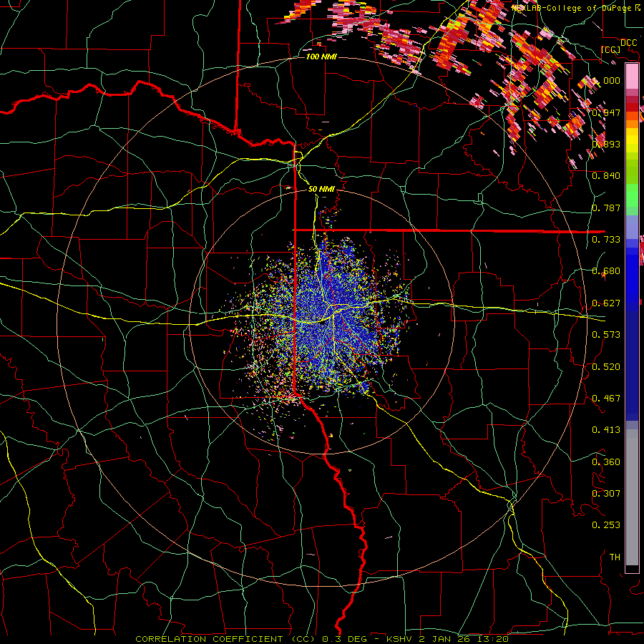Screen dimensions: 644x644
Task: Select the [CC] units label
Action: [611, 49]
